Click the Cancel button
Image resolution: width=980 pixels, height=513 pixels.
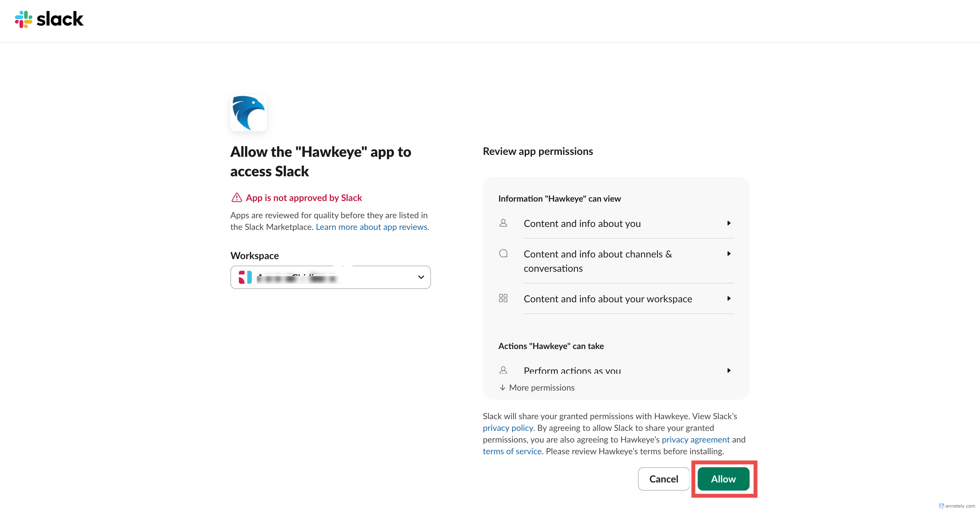[x=664, y=479]
